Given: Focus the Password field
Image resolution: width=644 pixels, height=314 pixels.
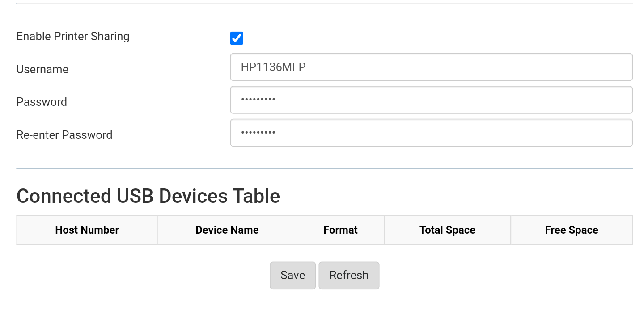Looking at the screenshot, I should (x=431, y=100).
